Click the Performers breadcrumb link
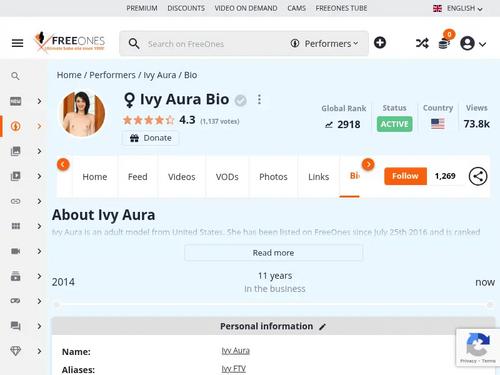The height and width of the screenshot is (375, 500). (x=112, y=75)
